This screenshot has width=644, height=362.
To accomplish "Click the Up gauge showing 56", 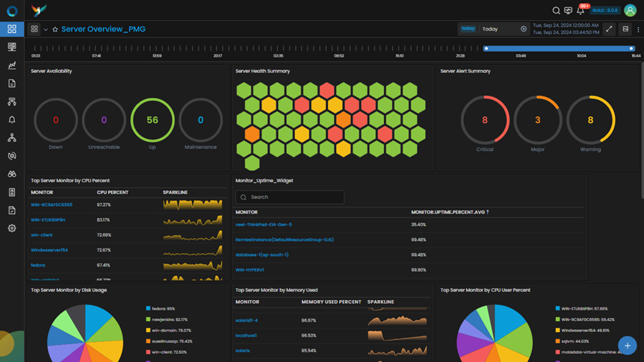I will click(x=152, y=120).
